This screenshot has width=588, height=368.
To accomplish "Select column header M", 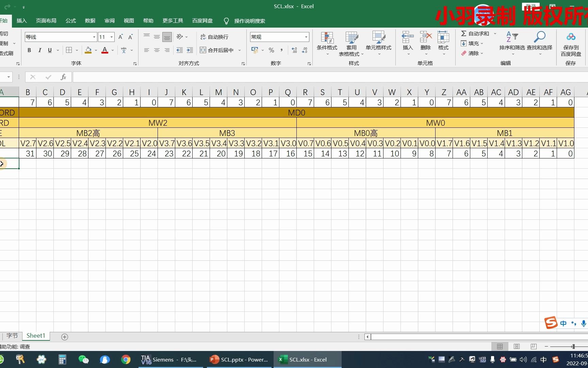I will 218,92.
